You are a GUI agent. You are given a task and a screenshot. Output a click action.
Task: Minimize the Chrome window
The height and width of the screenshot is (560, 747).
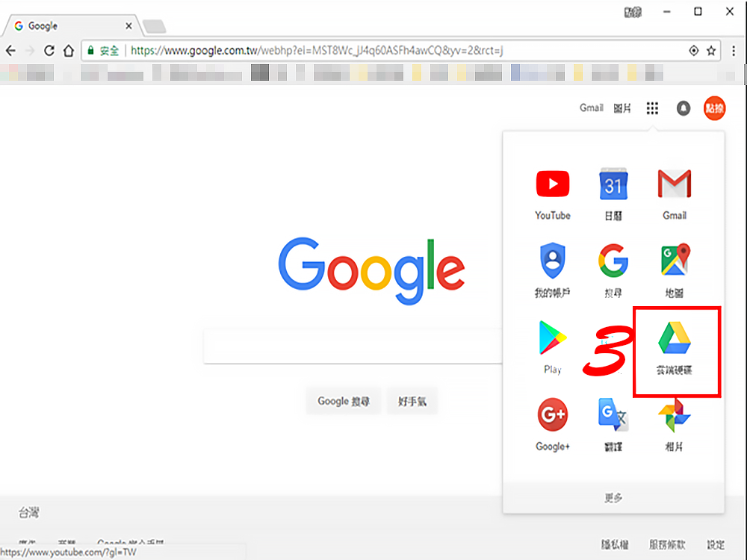coord(666,11)
